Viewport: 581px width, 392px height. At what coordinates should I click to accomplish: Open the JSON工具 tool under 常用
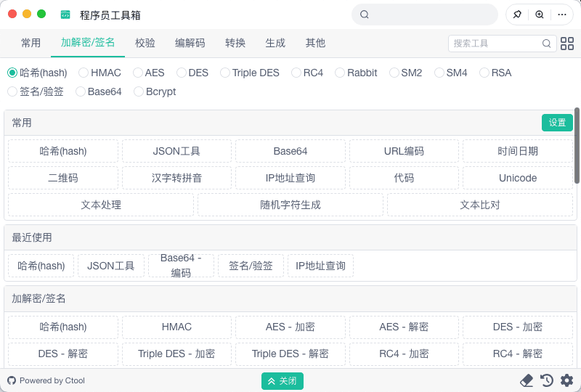pyautogui.click(x=176, y=151)
